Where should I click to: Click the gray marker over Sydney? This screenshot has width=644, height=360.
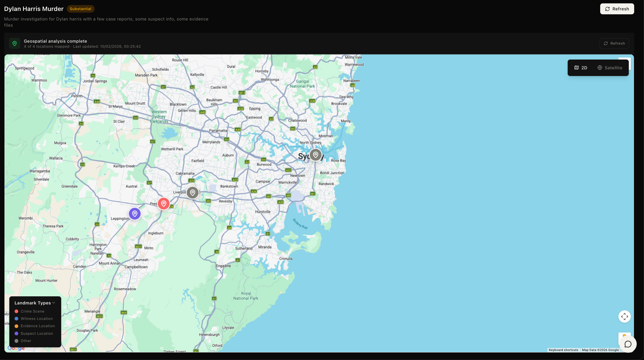(315, 155)
